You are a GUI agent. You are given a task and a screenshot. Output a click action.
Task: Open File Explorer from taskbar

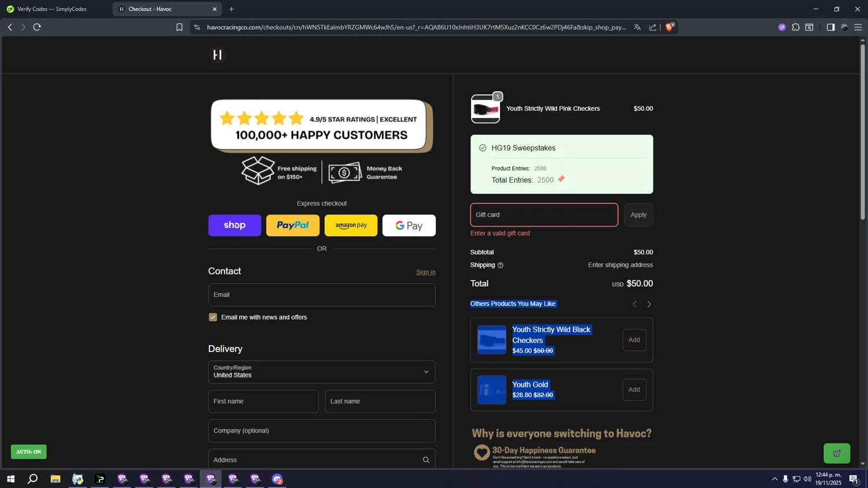point(56,479)
